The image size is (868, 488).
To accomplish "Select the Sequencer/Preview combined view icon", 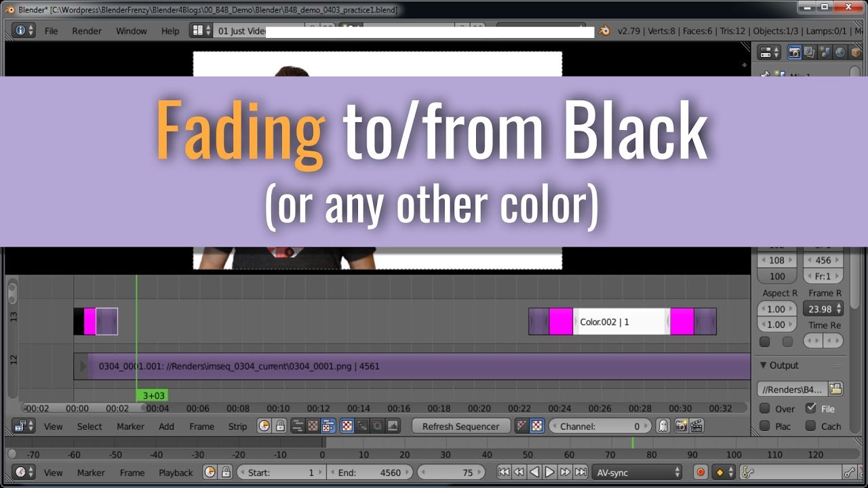I will coord(328,426).
